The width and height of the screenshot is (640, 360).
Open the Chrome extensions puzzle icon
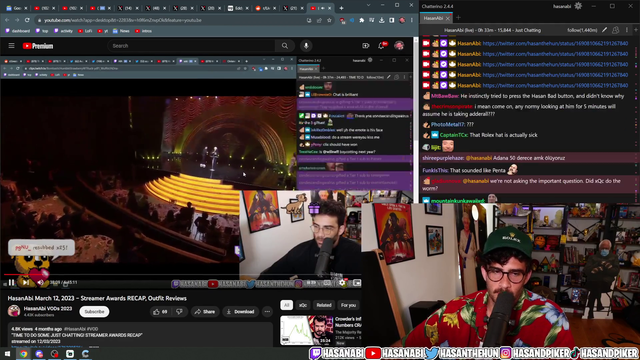point(362,20)
